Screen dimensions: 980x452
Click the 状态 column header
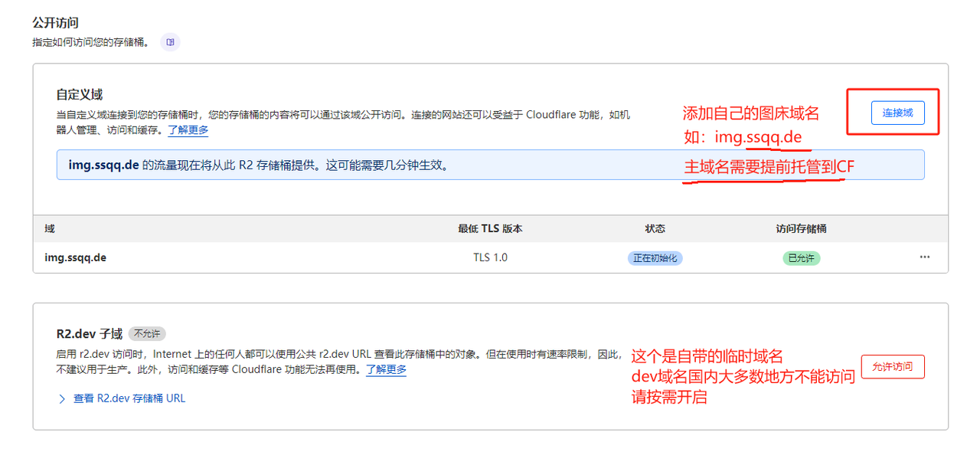pyautogui.click(x=655, y=228)
